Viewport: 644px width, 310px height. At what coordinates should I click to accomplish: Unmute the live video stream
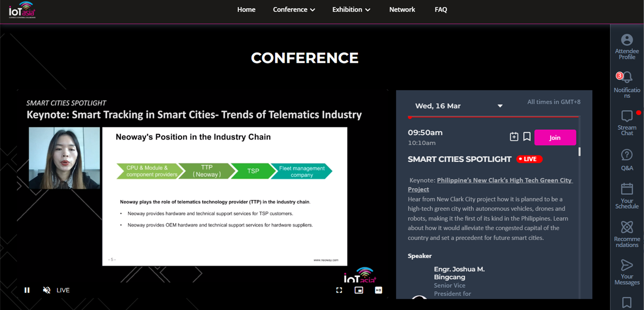point(47,290)
